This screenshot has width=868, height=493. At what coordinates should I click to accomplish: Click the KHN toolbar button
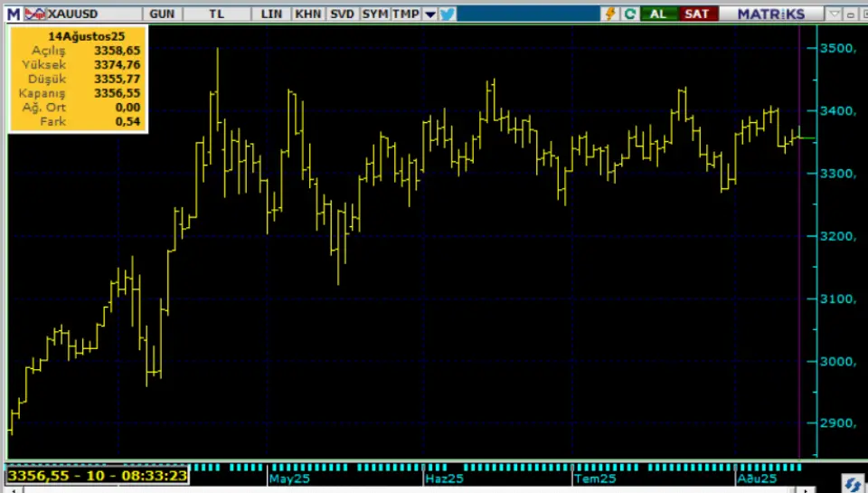point(307,14)
